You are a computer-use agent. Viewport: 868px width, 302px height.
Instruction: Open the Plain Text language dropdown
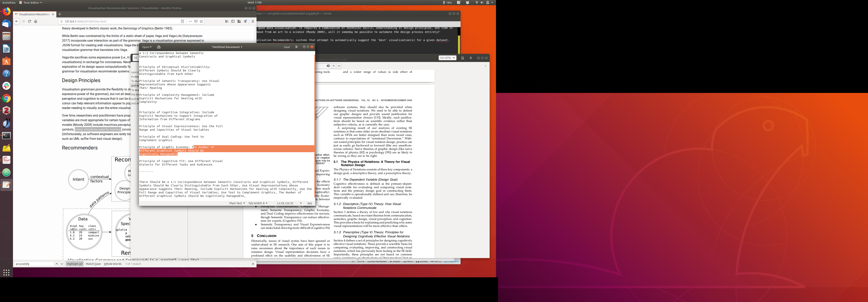coord(237,203)
